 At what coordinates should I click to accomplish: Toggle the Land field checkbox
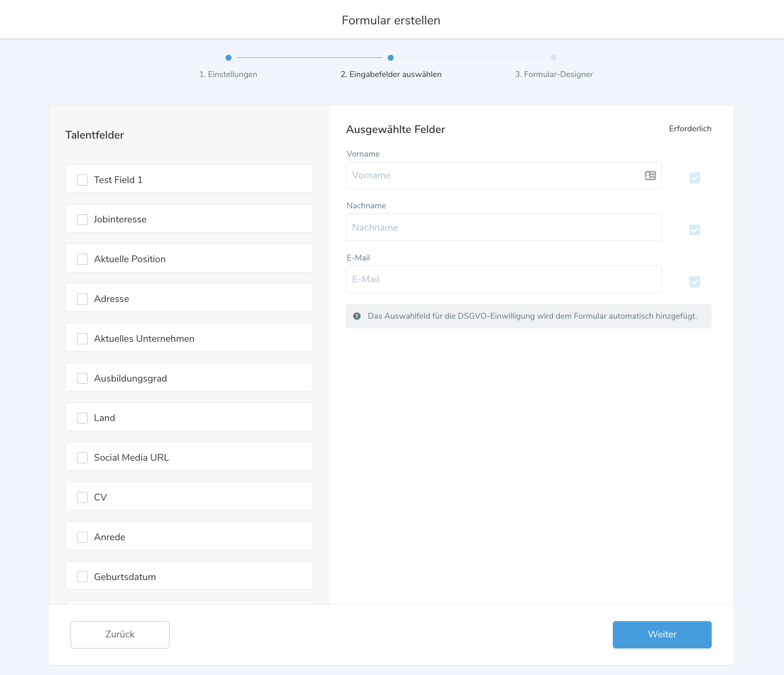(x=82, y=418)
